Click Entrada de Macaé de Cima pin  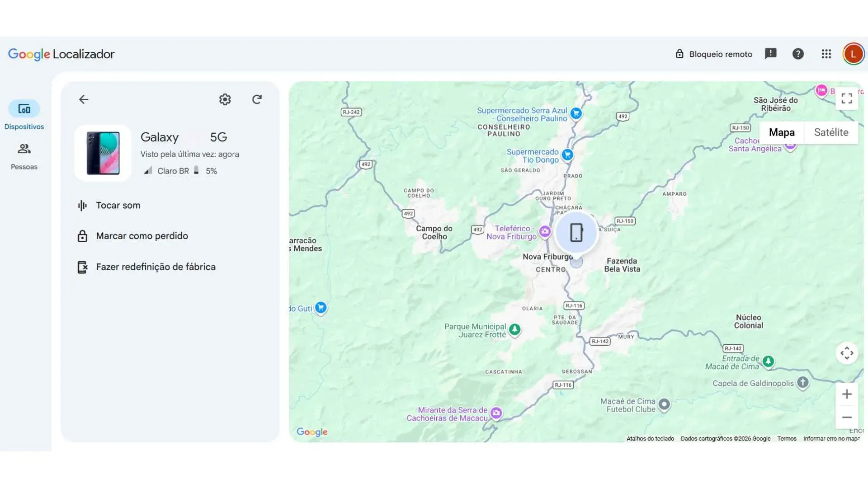pos(768,361)
